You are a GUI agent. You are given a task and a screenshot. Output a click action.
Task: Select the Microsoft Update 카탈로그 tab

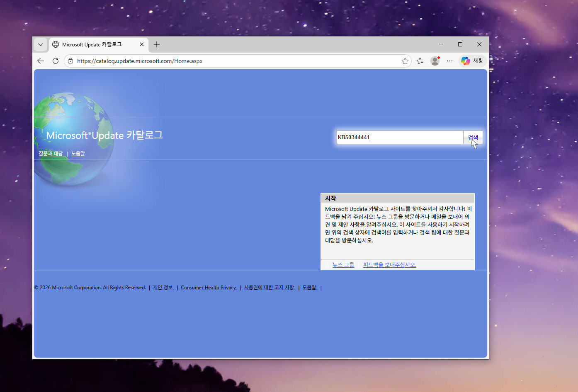click(x=98, y=44)
